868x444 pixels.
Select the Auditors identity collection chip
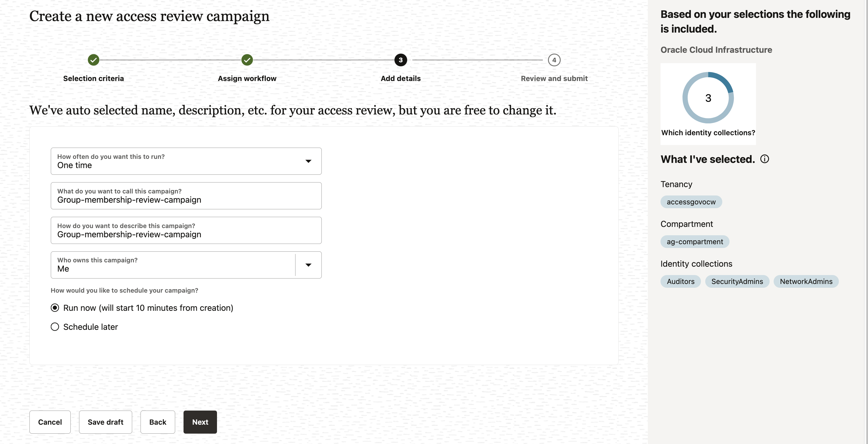(x=680, y=281)
